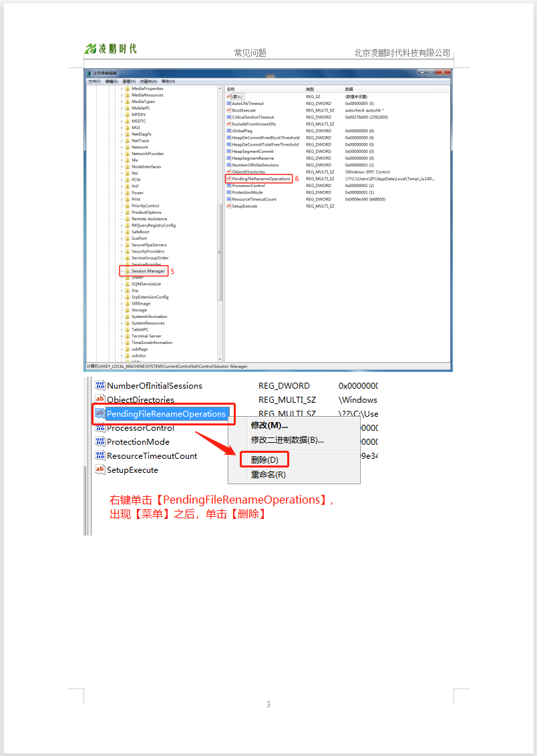Screen dimensions: 537x756
Task: Click the HeapSegmentCommit value icon
Action: click(229, 152)
